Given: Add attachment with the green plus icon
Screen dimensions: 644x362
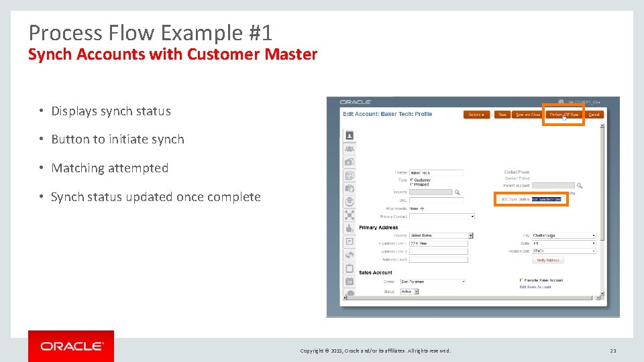Looking at the screenshot, I should pos(422,208).
